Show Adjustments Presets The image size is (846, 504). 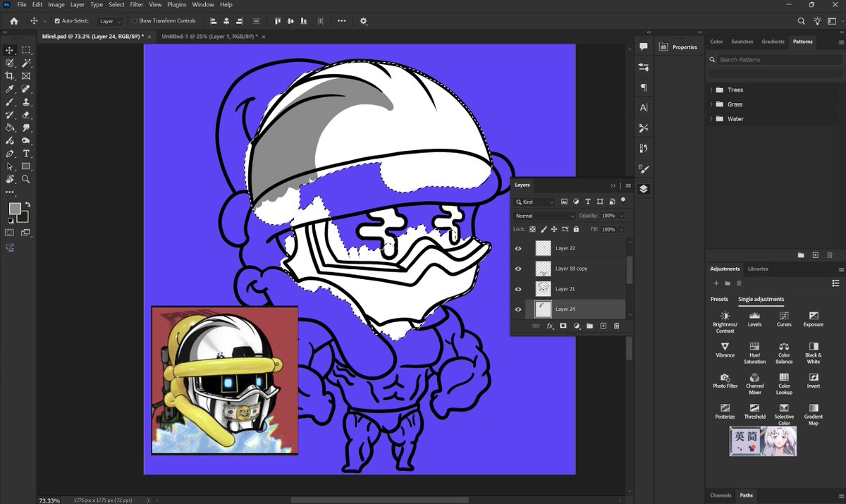(x=719, y=299)
